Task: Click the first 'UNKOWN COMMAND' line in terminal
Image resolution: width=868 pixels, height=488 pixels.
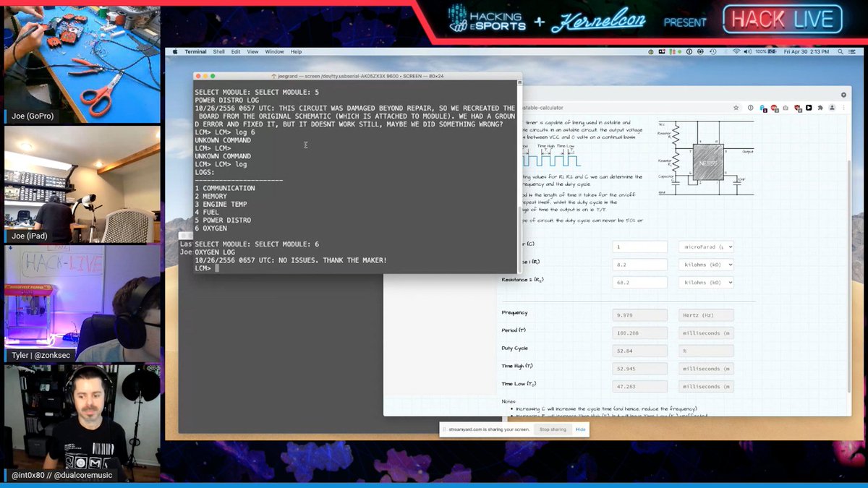Action: tap(223, 140)
